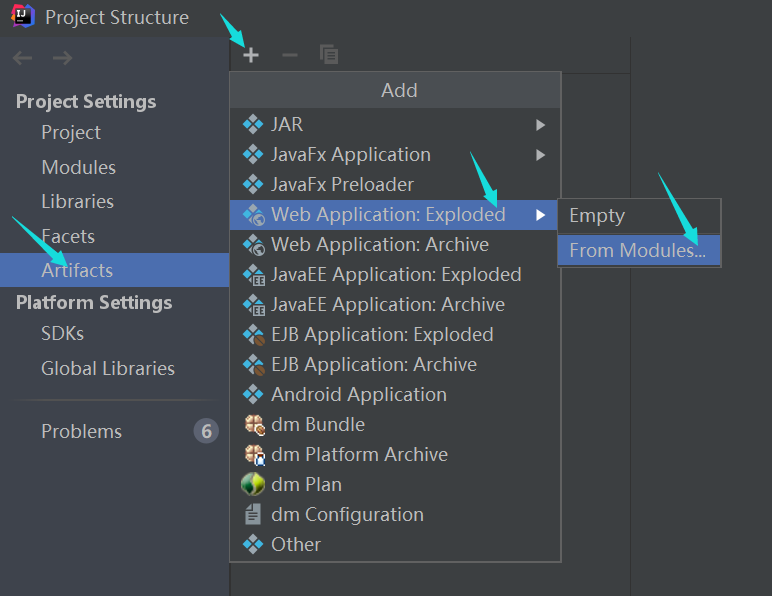Click the Other artifact icon
772x596 pixels.
point(253,544)
